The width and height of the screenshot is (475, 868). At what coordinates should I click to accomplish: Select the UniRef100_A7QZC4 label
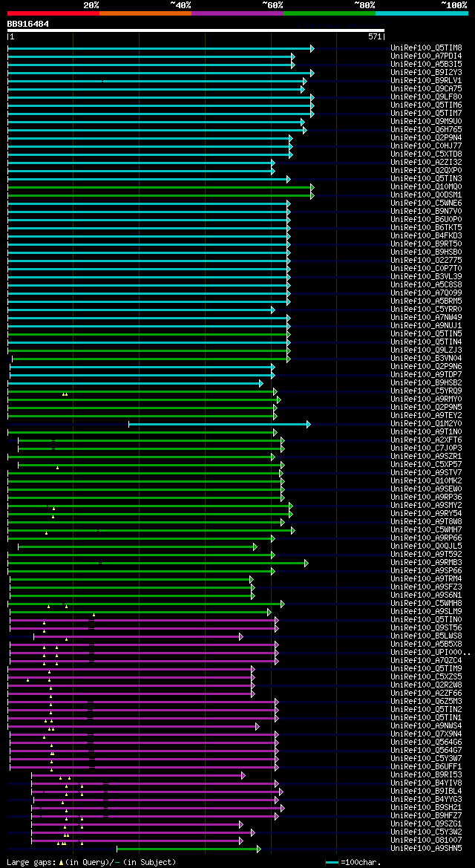[x=426, y=661]
